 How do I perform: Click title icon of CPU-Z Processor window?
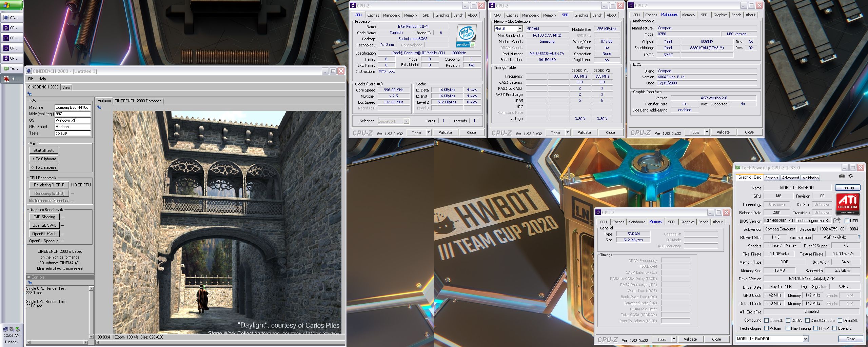pos(353,5)
